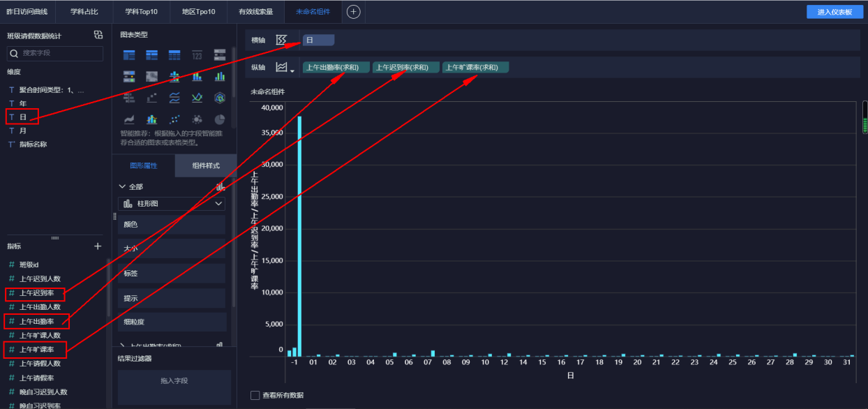Viewport: 868px width, 409px height.
Task: Pick the bar-line combo chart icon
Action: tap(151, 119)
